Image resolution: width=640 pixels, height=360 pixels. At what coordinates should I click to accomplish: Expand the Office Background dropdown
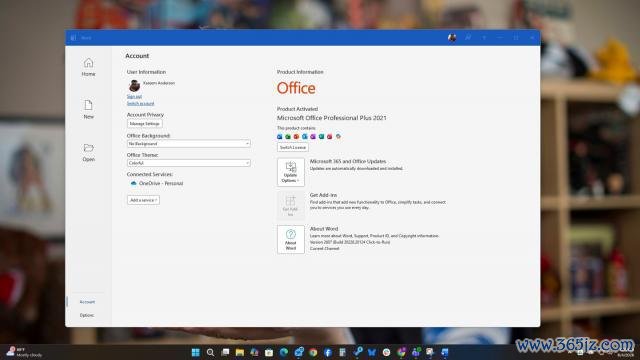(189, 144)
